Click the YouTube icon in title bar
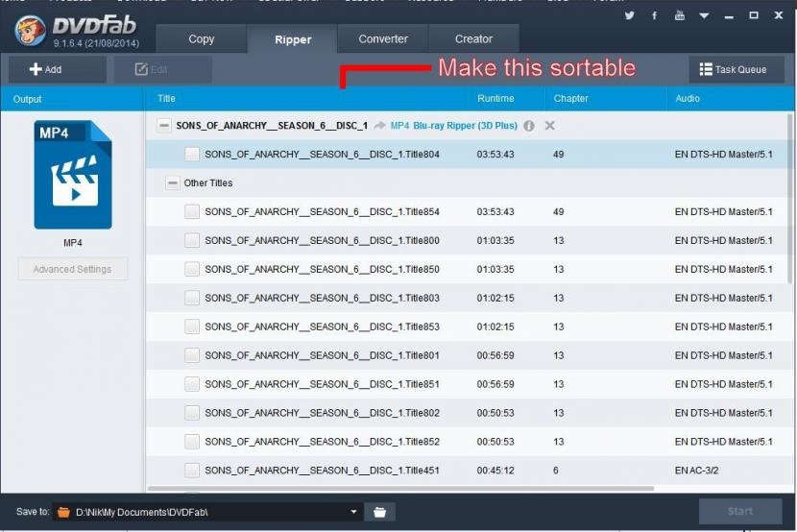797x532 pixels. [679, 15]
